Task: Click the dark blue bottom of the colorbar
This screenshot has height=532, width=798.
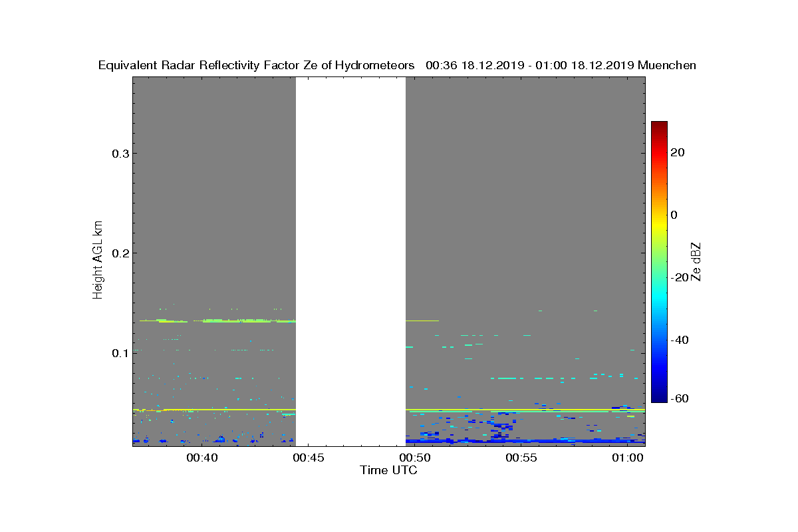Action: [659, 398]
